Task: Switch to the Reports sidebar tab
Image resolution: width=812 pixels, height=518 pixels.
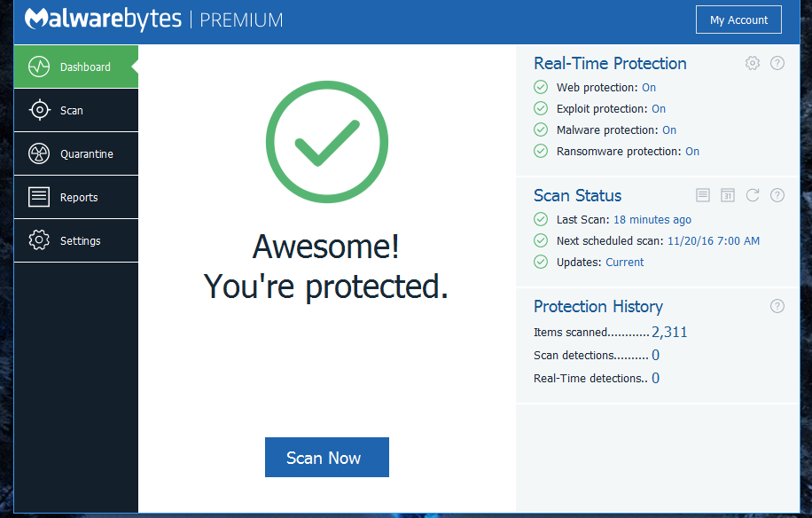Action: tap(75, 198)
